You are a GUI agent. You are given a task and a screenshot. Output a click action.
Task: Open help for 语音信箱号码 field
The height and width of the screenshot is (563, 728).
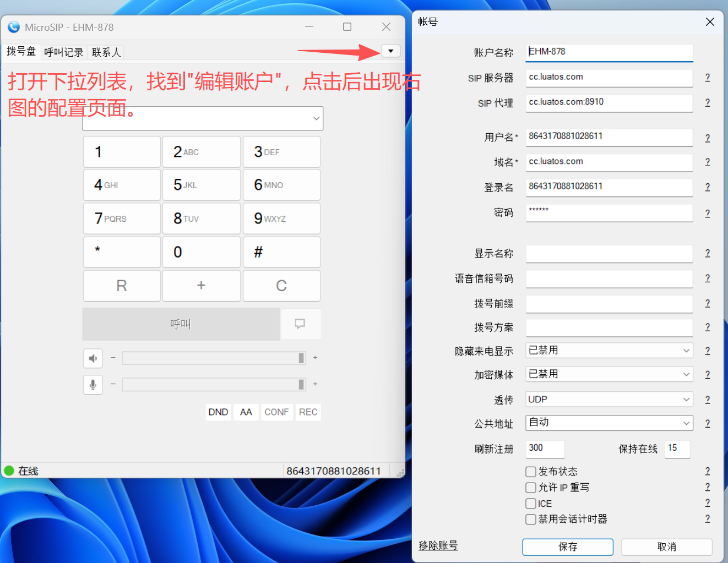click(x=708, y=279)
